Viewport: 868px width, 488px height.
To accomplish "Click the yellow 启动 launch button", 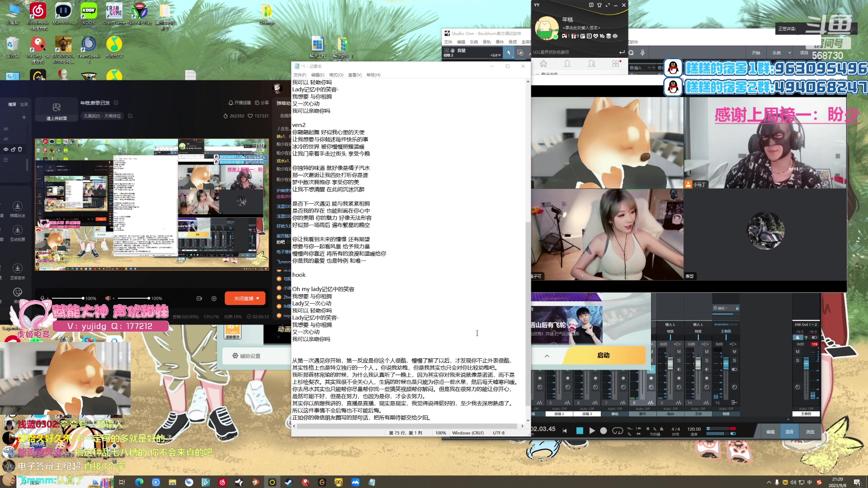I will coord(604,356).
